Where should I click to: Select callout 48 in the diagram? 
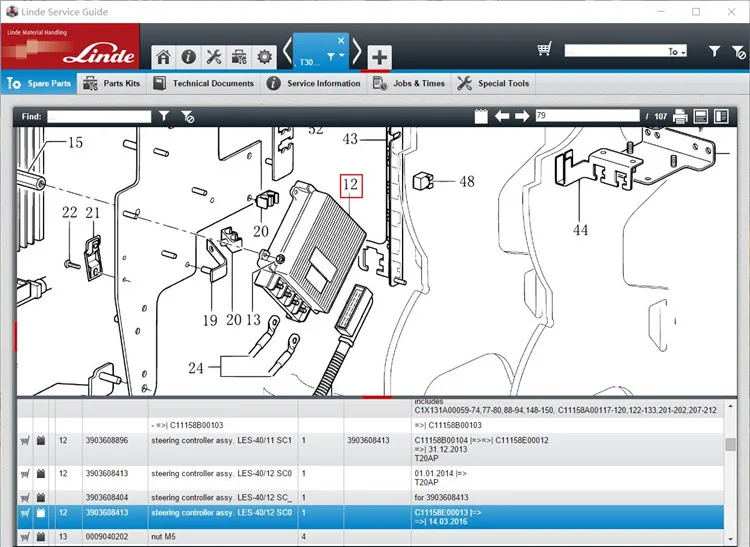coord(467,182)
